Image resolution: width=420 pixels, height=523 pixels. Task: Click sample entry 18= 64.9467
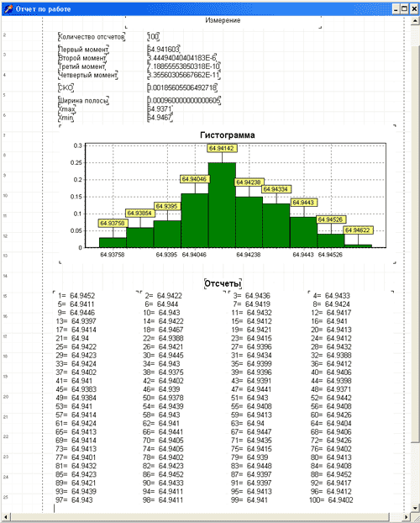coord(163,330)
